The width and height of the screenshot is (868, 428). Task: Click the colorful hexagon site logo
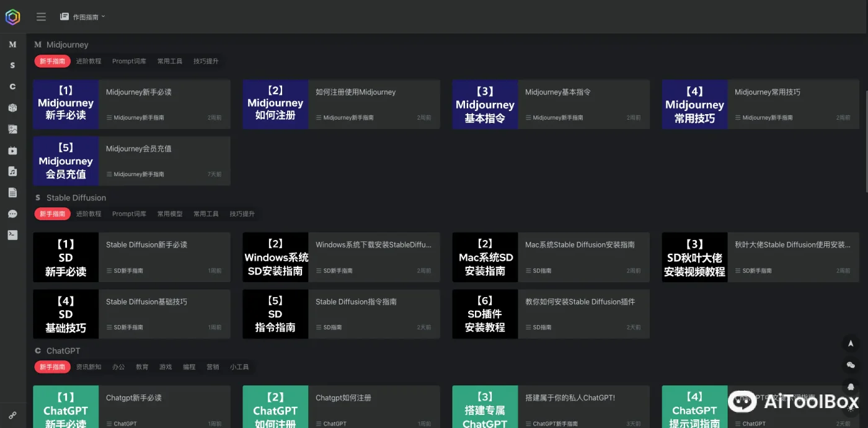[12, 17]
